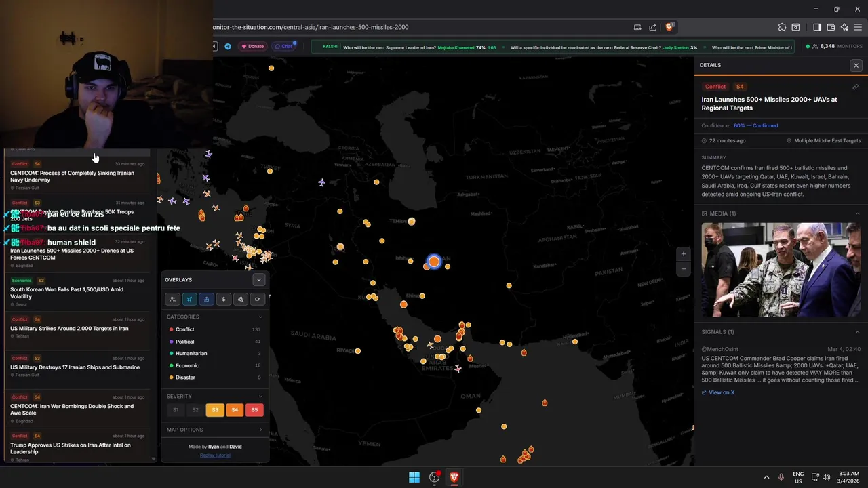Click the Donate button
This screenshot has height=488, width=868.
[x=252, y=47]
